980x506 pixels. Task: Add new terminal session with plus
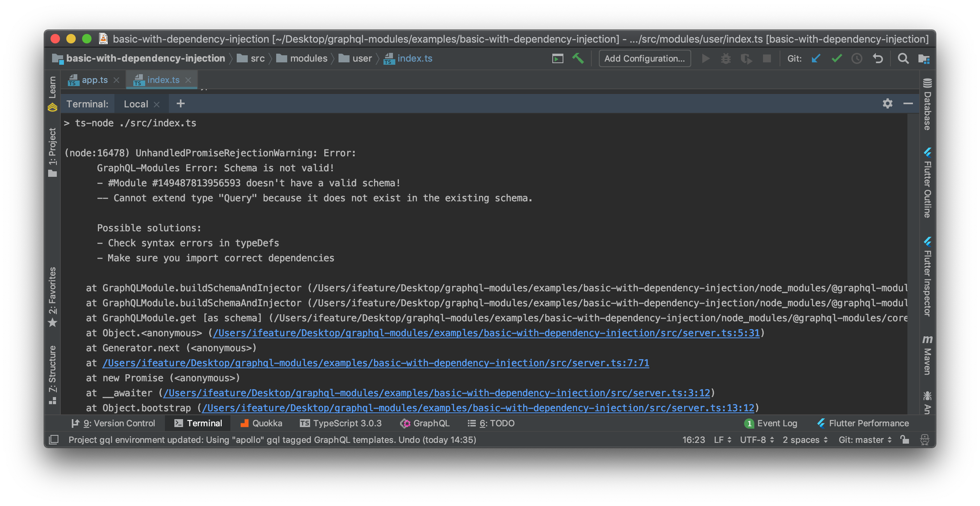[x=180, y=103]
